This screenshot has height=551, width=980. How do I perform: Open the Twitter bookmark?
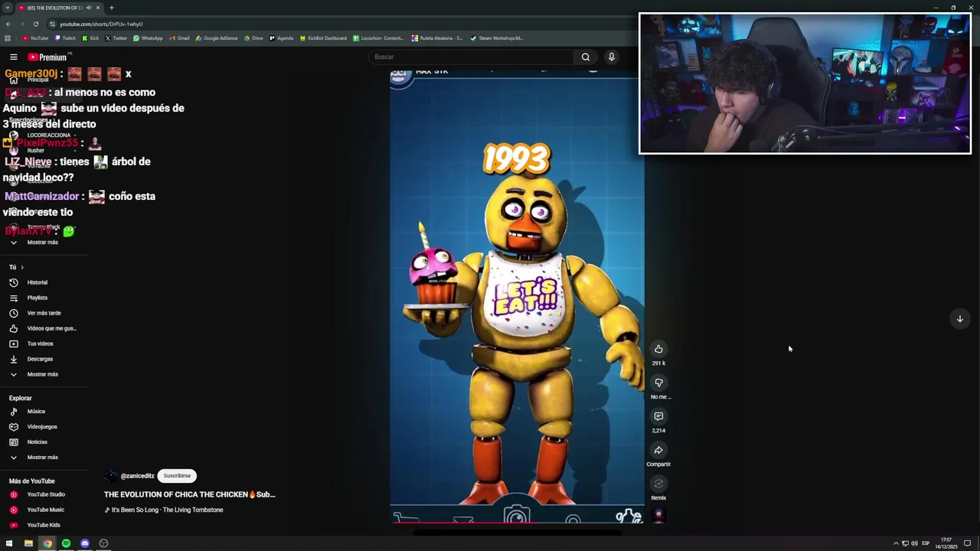click(116, 38)
